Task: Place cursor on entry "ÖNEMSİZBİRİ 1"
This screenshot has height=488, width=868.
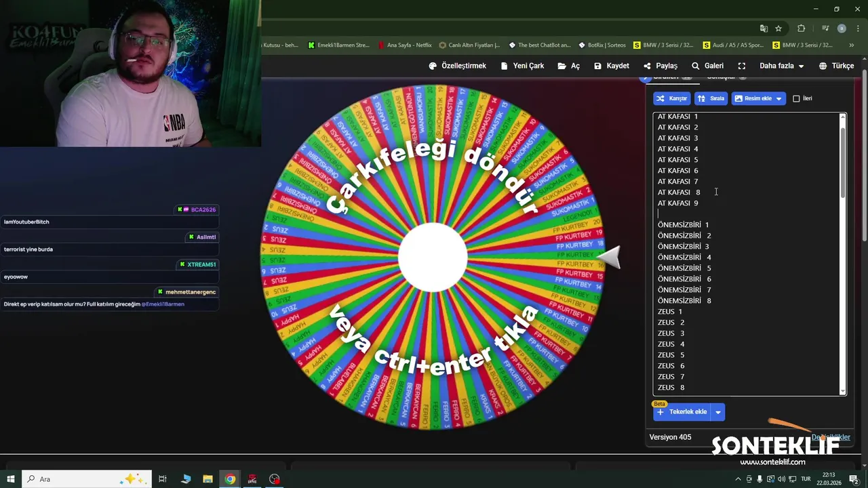Action: [x=683, y=225]
